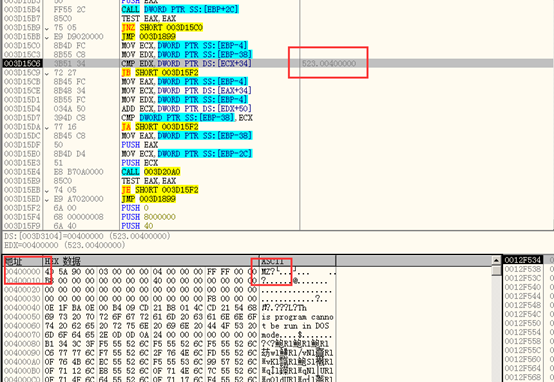The height and width of the screenshot is (382, 554).
Task: Select the ADD ECX, DWORD PTR DS:[EDX+50] line
Action: (x=187, y=109)
